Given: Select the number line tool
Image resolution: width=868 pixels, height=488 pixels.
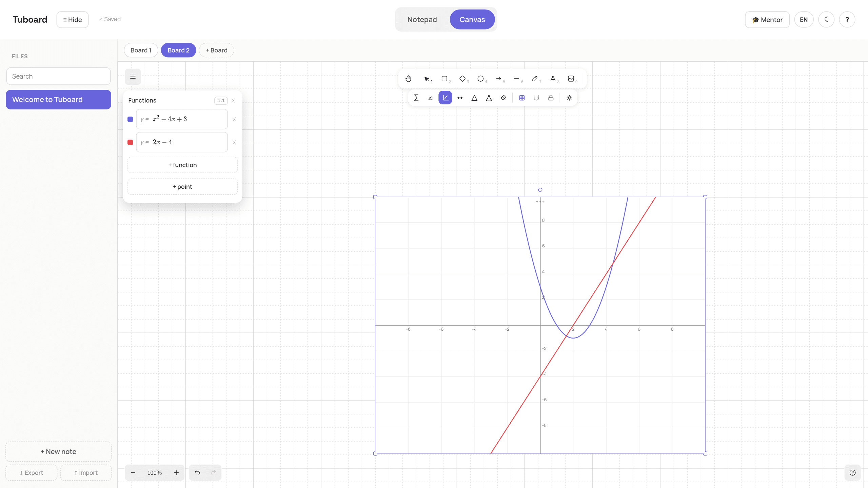Looking at the screenshot, I should click(x=460, y=98).
